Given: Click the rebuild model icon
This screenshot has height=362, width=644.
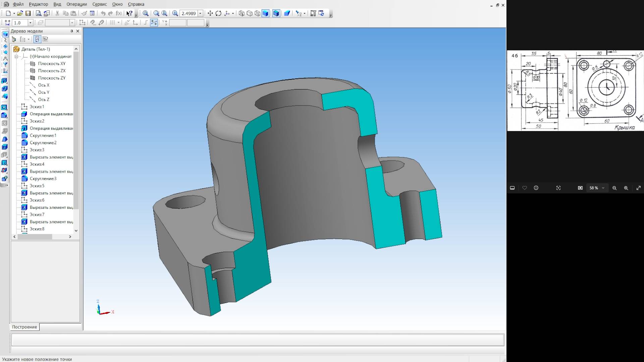Looking at the screenshot, I should [x=321, y=13].
